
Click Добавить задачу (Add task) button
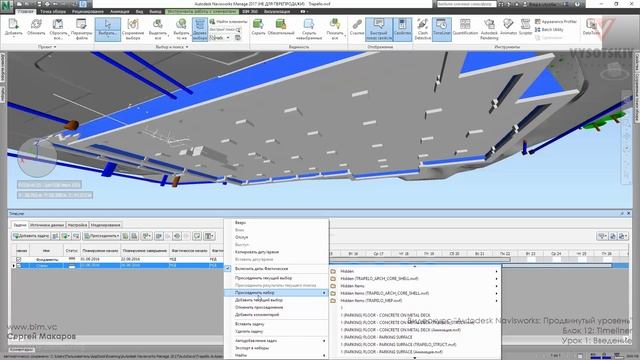31,236
